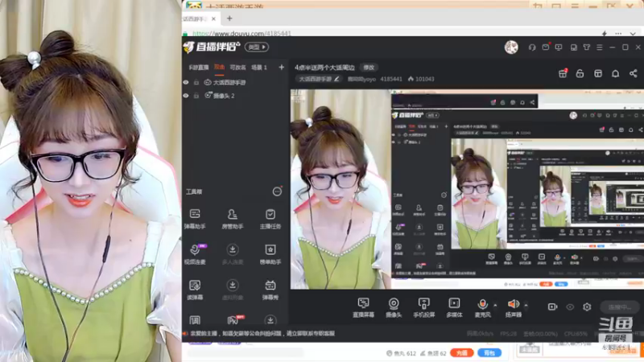Add a 多媒体 media source
Screen dimensions: 644x362
click(x=454, y=307)
